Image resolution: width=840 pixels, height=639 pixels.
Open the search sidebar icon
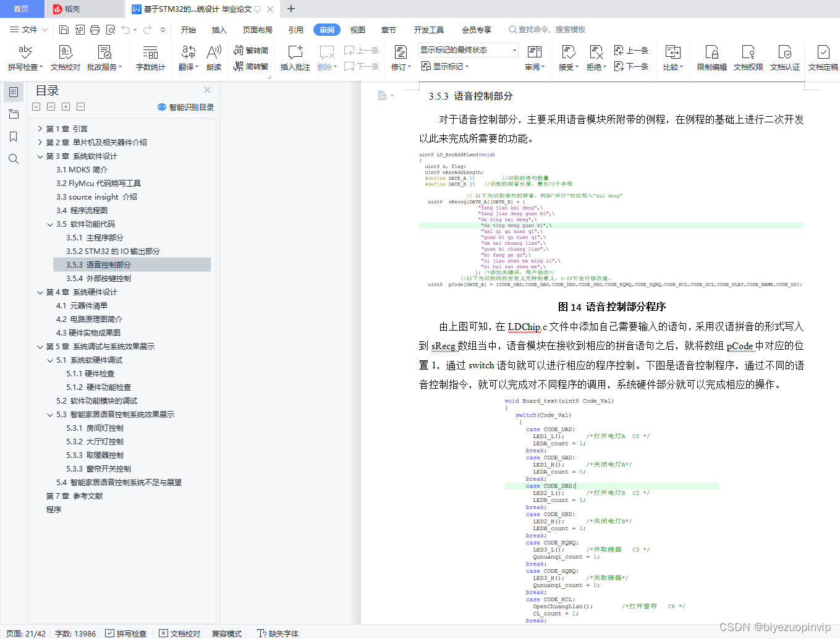click(x=13, y=159)
